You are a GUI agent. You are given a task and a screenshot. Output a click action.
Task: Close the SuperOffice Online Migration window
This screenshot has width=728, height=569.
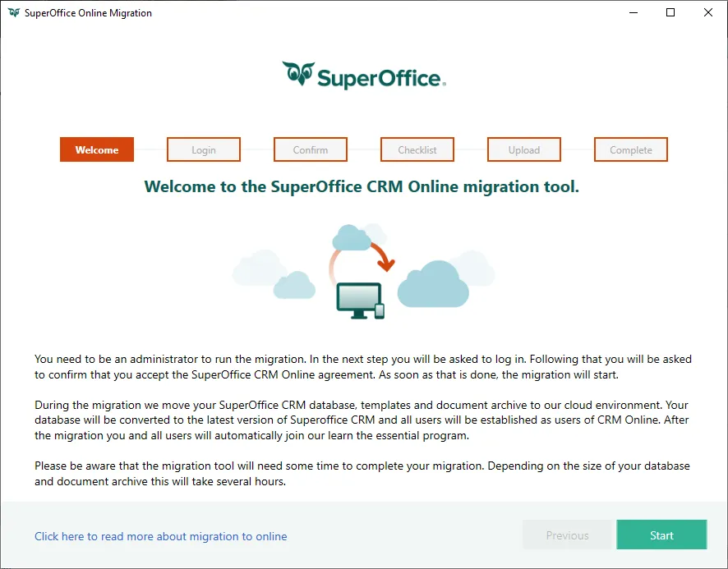tap(708, 13)
